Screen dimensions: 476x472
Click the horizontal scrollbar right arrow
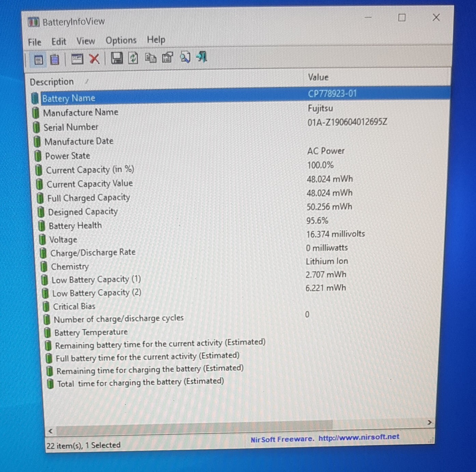click(430, 423)
